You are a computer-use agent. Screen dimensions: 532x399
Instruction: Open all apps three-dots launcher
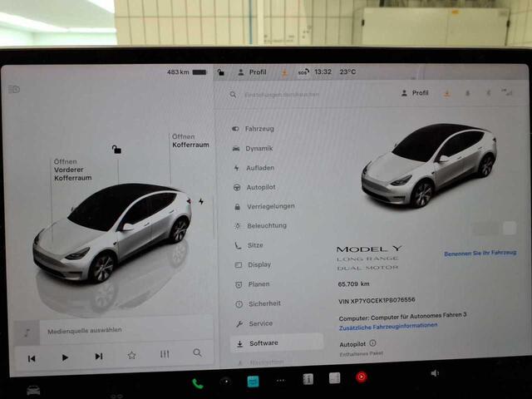pyautogui.click(x=281, y=381)
